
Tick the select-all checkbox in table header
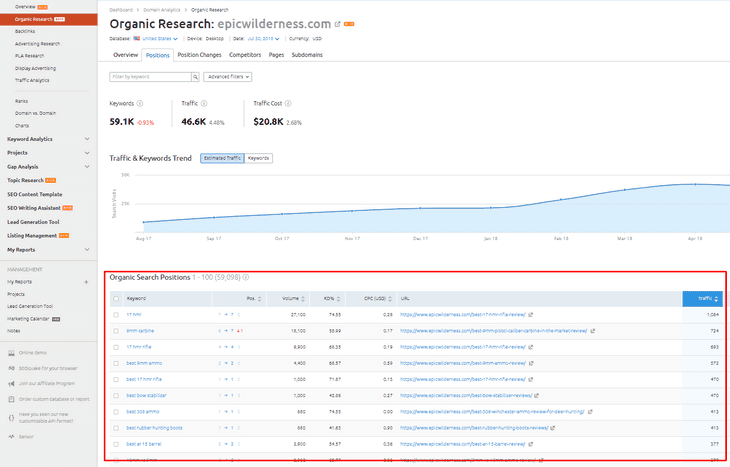[x=116, y=299]
